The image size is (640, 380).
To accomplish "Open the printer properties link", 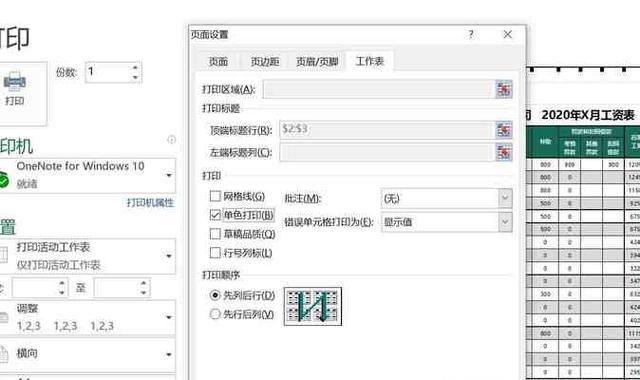I will (150, 203).
